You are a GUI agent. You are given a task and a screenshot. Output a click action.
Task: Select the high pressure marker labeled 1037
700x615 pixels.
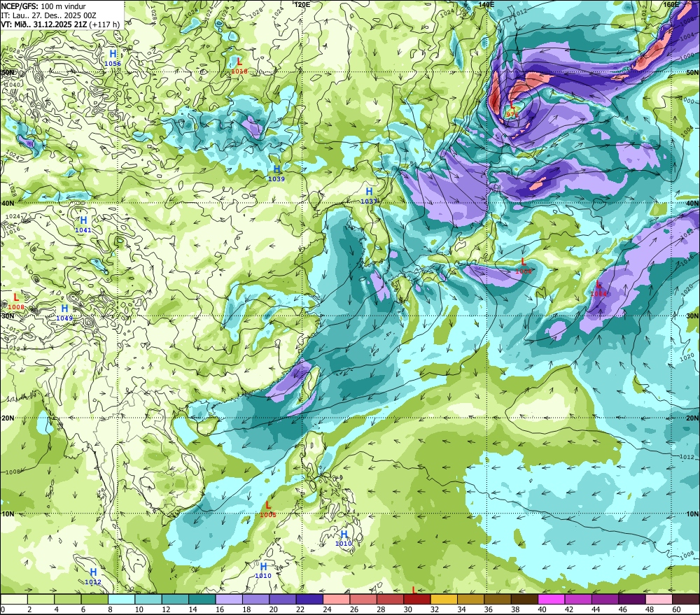(x=369, y=195)
